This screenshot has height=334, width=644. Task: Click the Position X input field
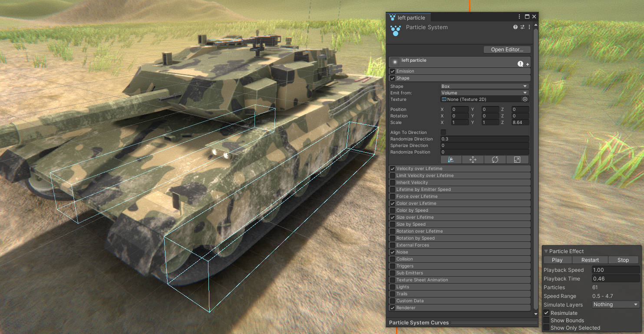[460, 110]
